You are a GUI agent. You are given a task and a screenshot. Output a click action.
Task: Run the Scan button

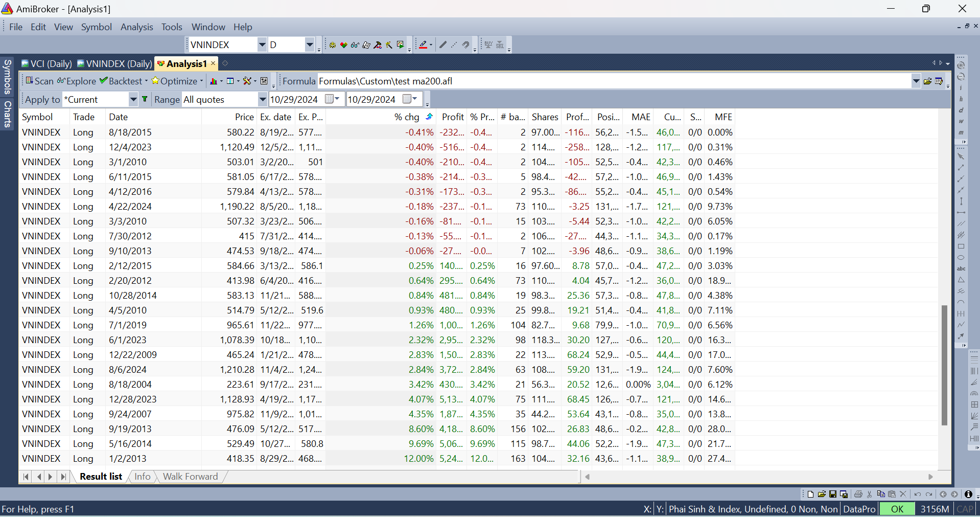[x=39, y=81]
